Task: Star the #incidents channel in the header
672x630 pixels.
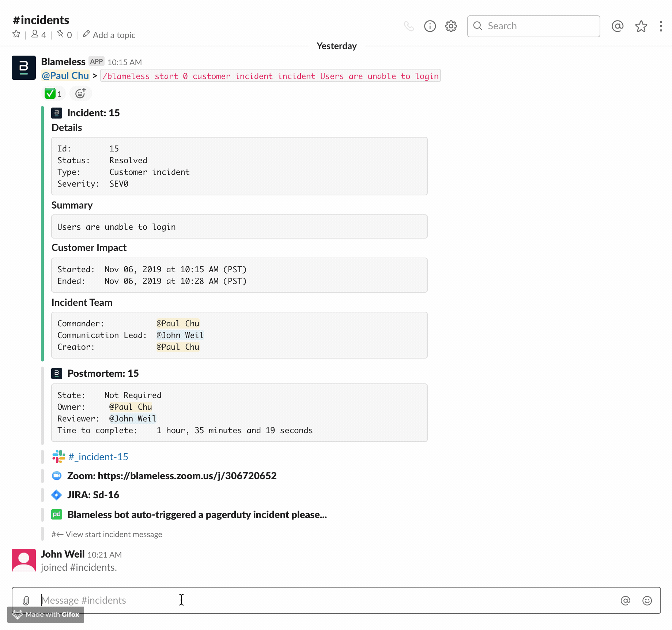Action: [16, 34]
